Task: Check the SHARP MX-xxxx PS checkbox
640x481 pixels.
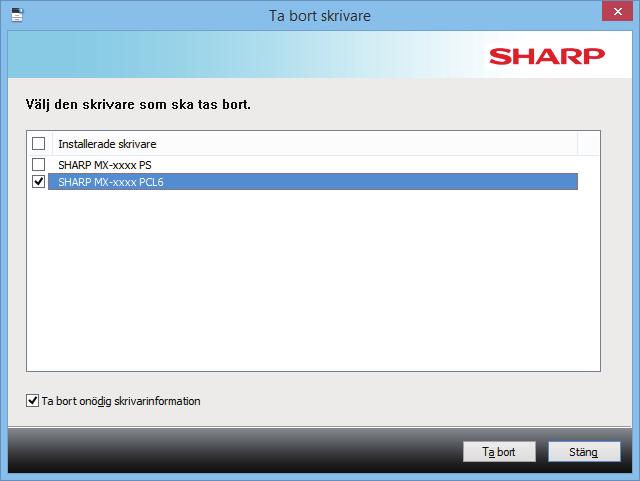Action: [x=38, y=165]
